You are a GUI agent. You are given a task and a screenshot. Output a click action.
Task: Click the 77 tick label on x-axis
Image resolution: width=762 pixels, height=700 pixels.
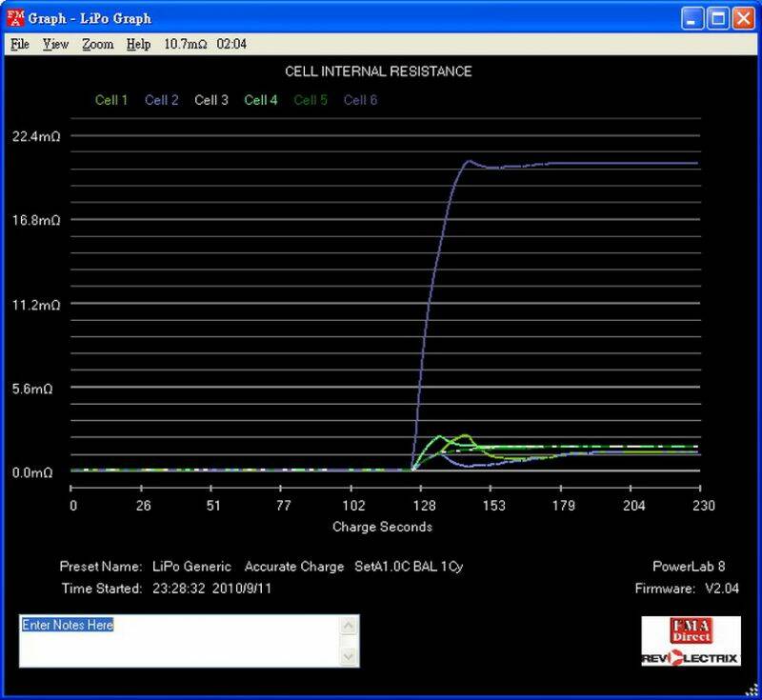coord(283,506)
